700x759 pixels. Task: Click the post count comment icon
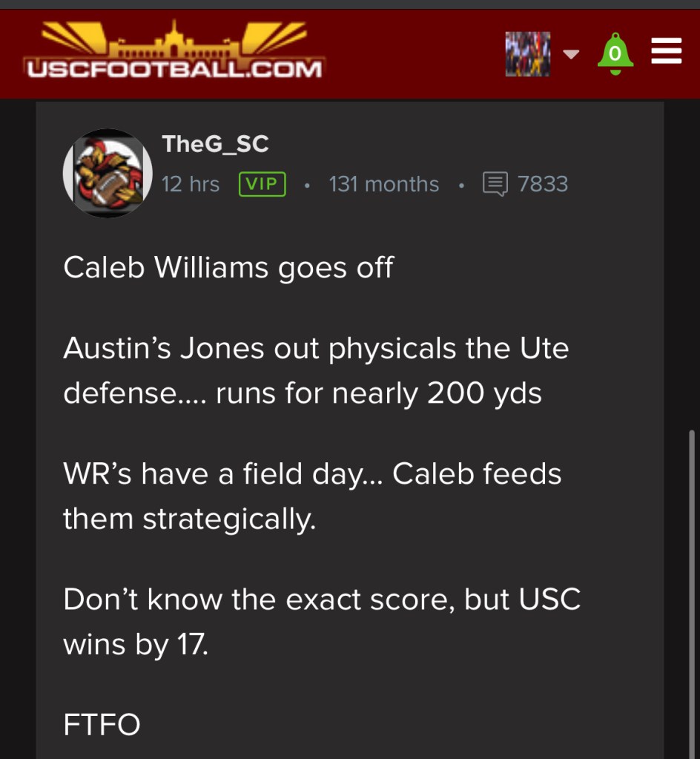(x=495, y=184)
